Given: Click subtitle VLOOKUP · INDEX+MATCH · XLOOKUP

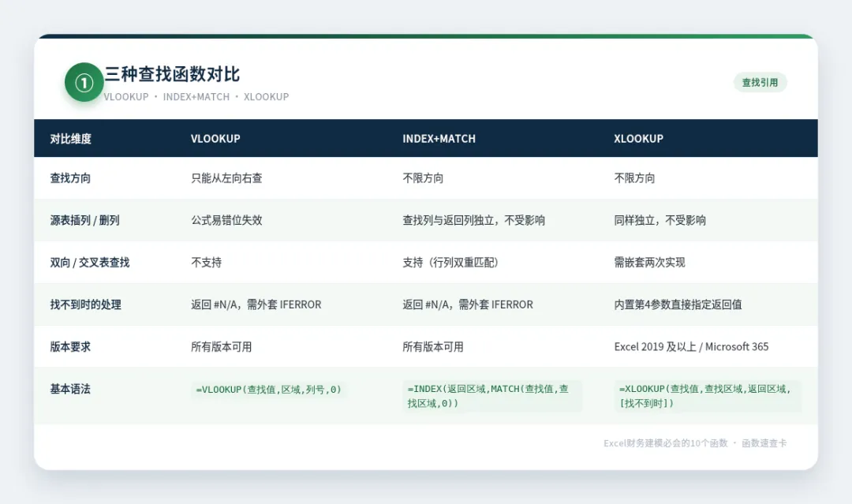Looking at the screenshot, I should pyautogui.click(x=196, y=97).
